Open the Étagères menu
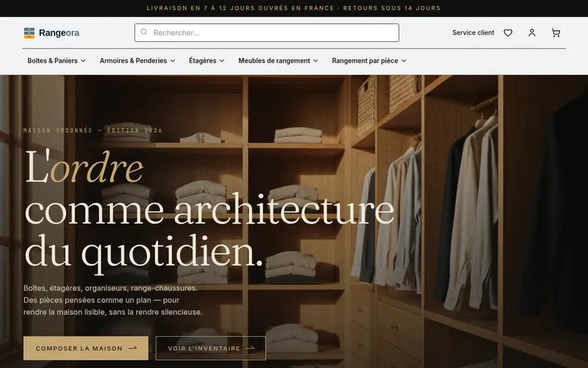The width and height of the screenshot is (588, 368). tap(207, 61)
